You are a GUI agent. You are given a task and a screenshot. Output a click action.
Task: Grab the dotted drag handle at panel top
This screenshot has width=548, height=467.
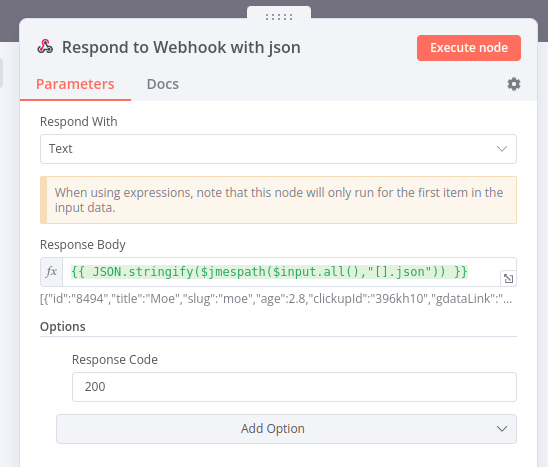pos(279,17)
